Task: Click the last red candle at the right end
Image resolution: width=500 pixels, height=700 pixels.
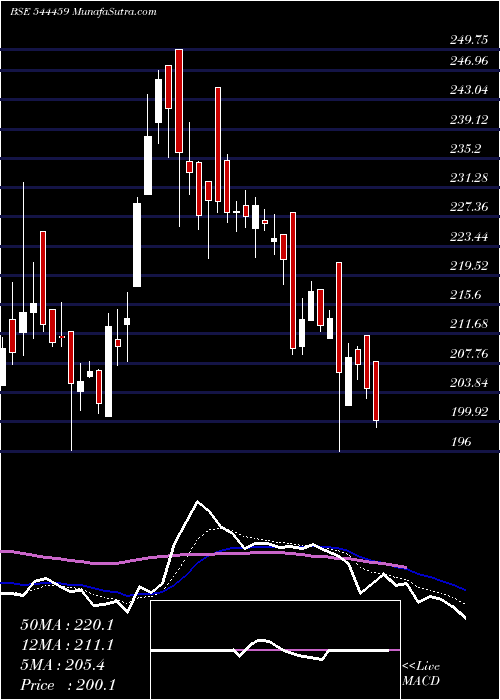Action: [376, 391]
